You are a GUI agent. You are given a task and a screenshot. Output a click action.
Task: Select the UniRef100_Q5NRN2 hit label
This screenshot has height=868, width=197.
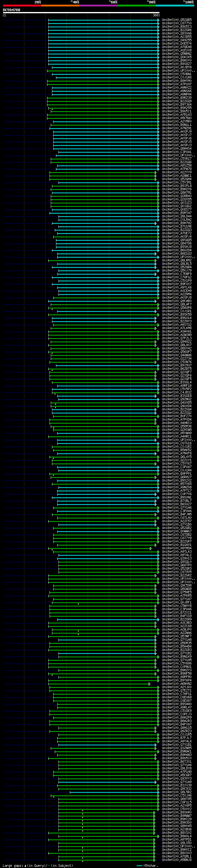point(177,54)
